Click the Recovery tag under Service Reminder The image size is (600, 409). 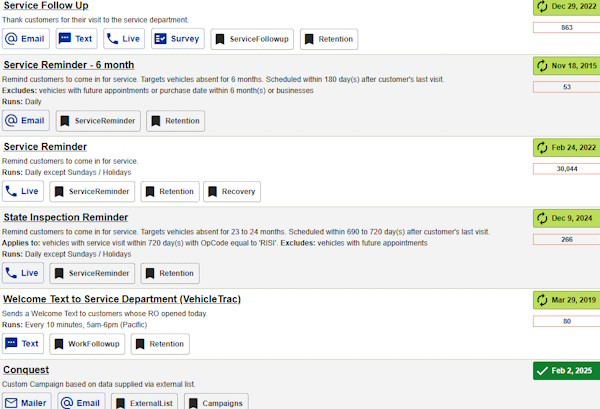pos(231,191)
